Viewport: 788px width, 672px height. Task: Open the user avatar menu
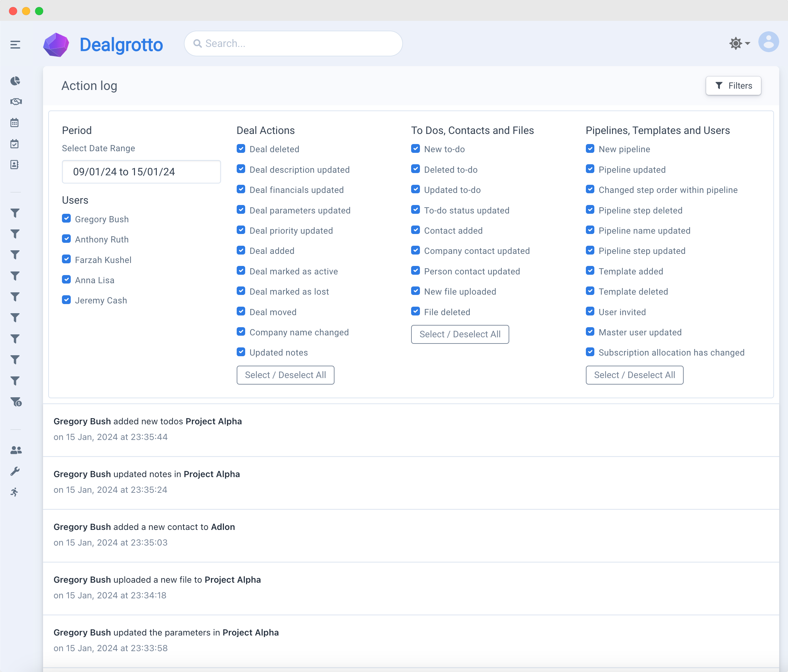[x=768, y=42]
